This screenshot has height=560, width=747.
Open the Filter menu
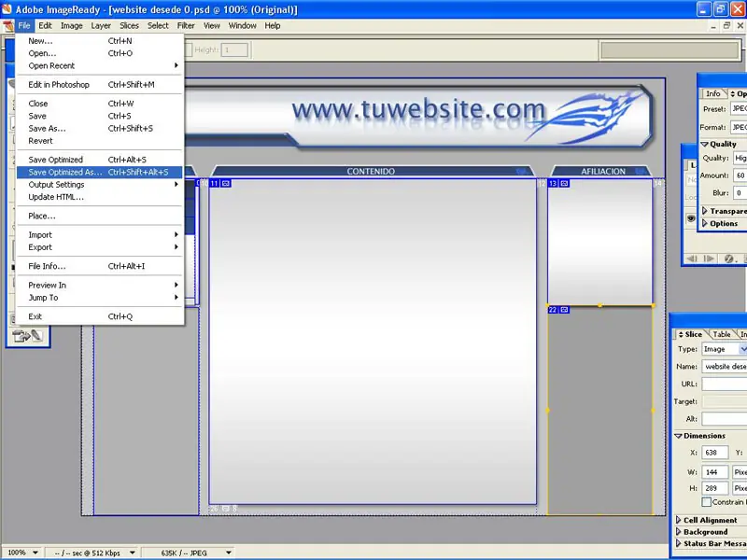(x=186, y=26)
